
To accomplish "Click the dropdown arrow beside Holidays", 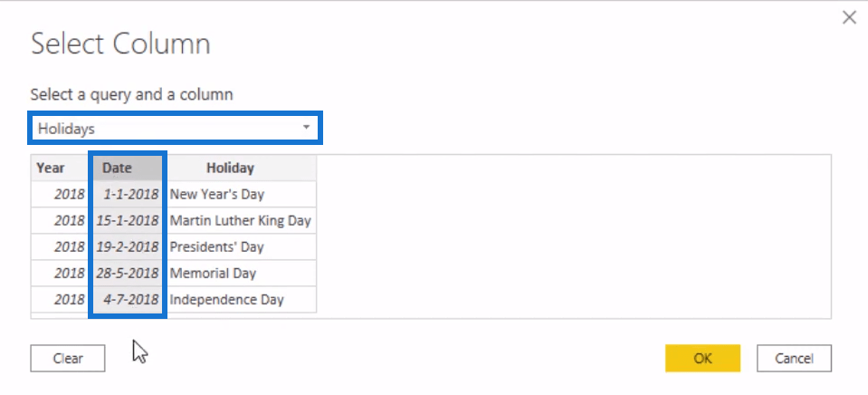I will [x=307, y=129].
